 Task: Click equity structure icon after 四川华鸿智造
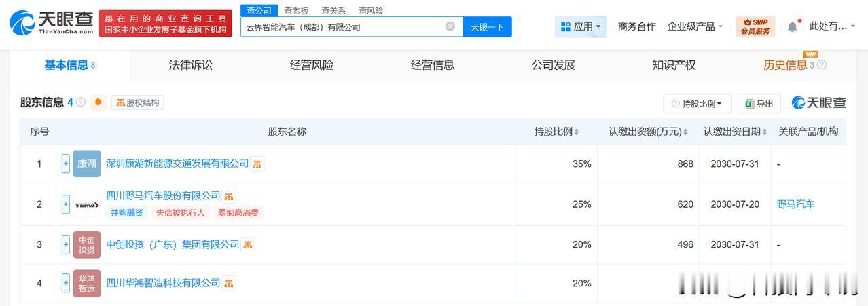(x=229, y=283)
